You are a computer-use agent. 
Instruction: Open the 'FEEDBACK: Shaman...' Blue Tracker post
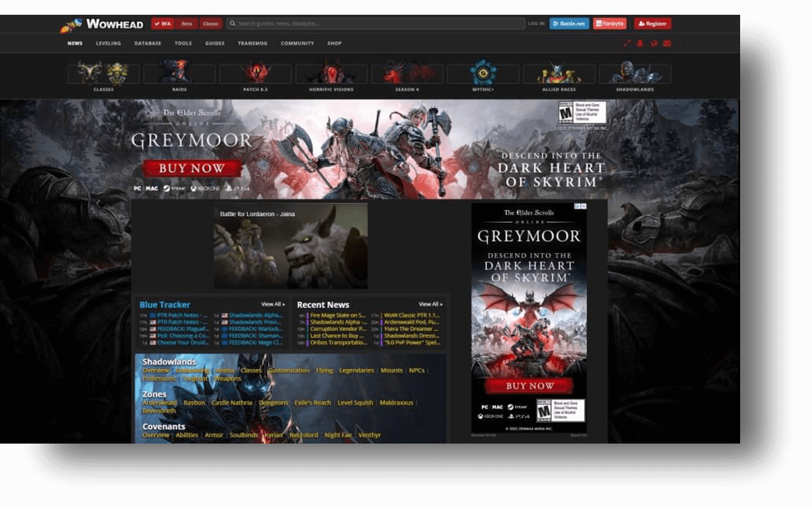tap(256, 336)
